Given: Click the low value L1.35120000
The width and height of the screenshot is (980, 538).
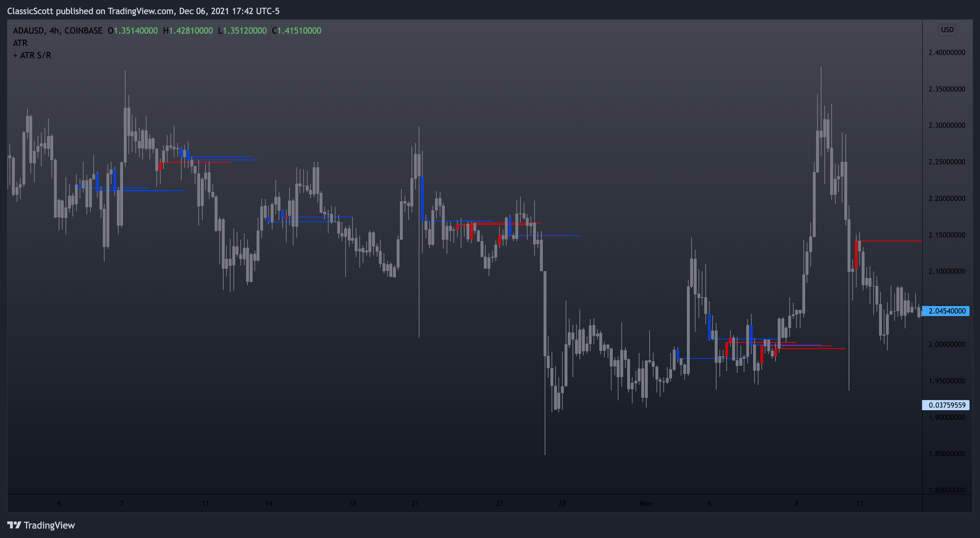Looking at the screenshot, I should point(242,31).
